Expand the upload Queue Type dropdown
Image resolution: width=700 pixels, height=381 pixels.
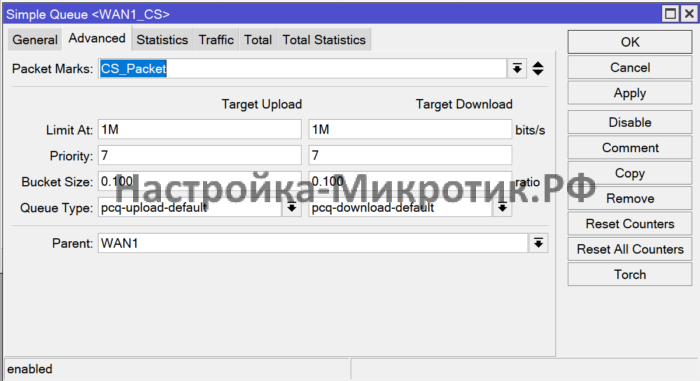tap(292, 208)
